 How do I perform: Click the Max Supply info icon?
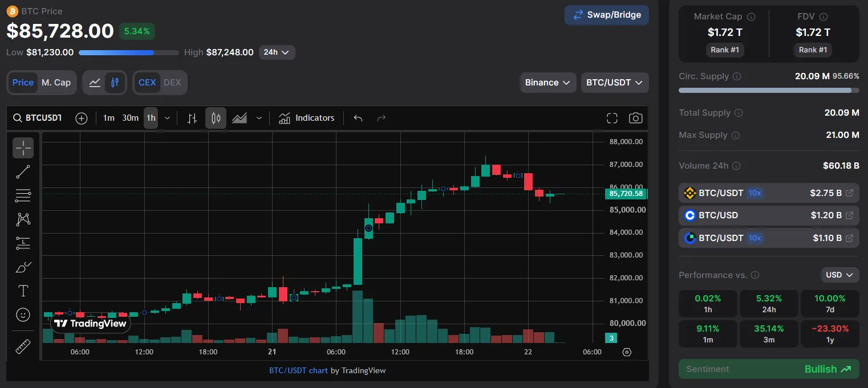click(735, 136)
